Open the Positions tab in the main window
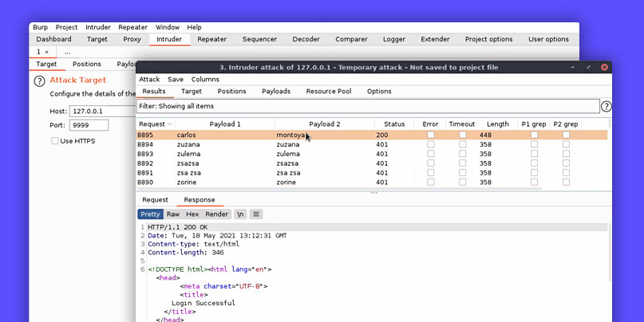 (87, 64)
